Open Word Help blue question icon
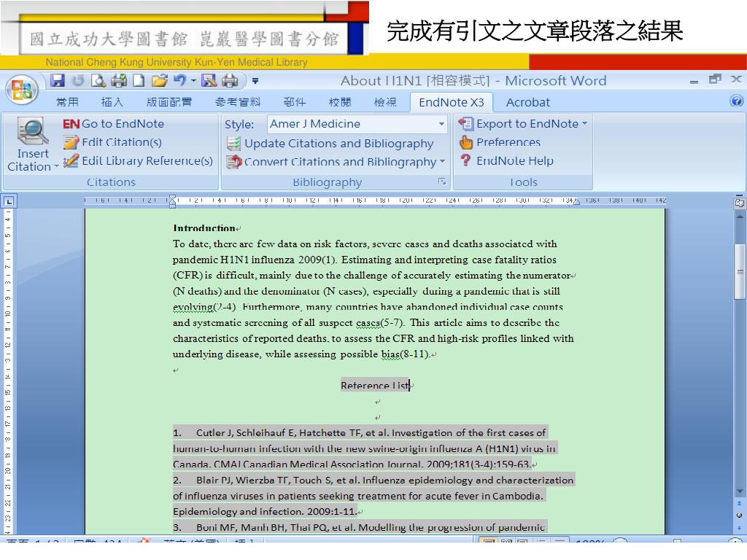Viewport: 747px width, 560px height. coord(736,101)
